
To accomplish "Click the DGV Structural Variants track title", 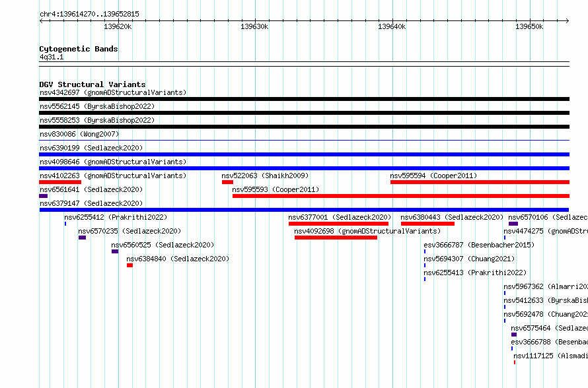I will pyautogui.click(x=92, y=84).
